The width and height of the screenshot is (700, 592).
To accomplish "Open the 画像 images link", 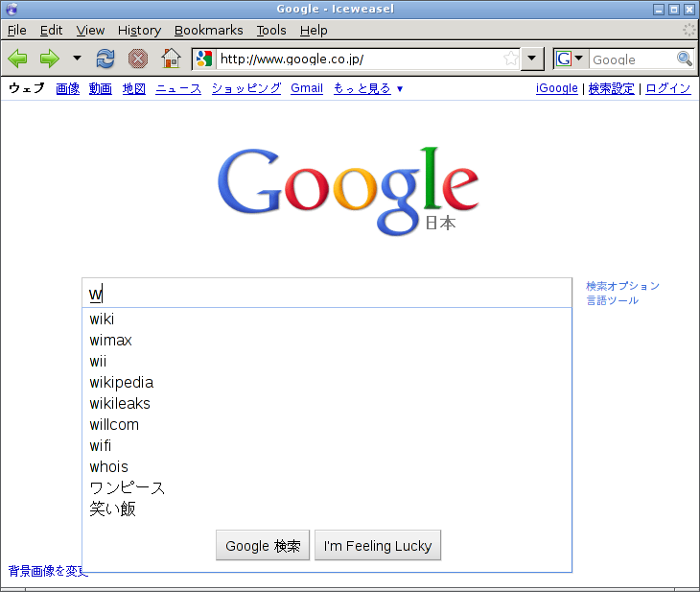I will click(x=68, y=88).
